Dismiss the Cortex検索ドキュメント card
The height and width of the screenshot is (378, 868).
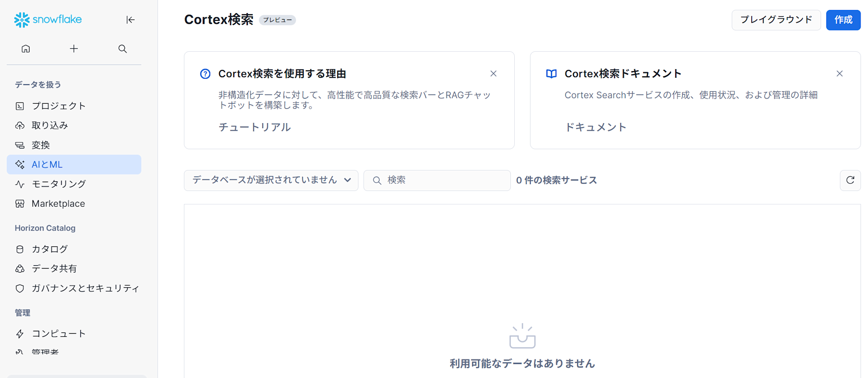pos(839,74)
